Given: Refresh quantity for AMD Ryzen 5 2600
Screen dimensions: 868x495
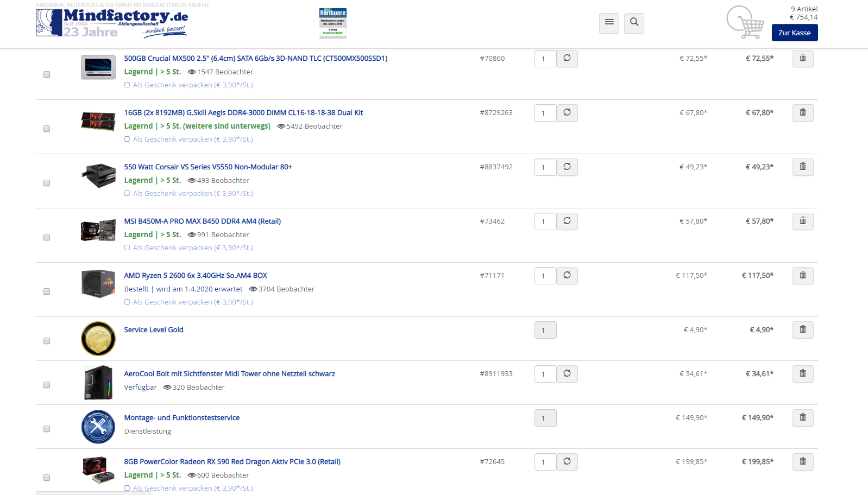Looking at the screenshot, I should coord(567,276).
